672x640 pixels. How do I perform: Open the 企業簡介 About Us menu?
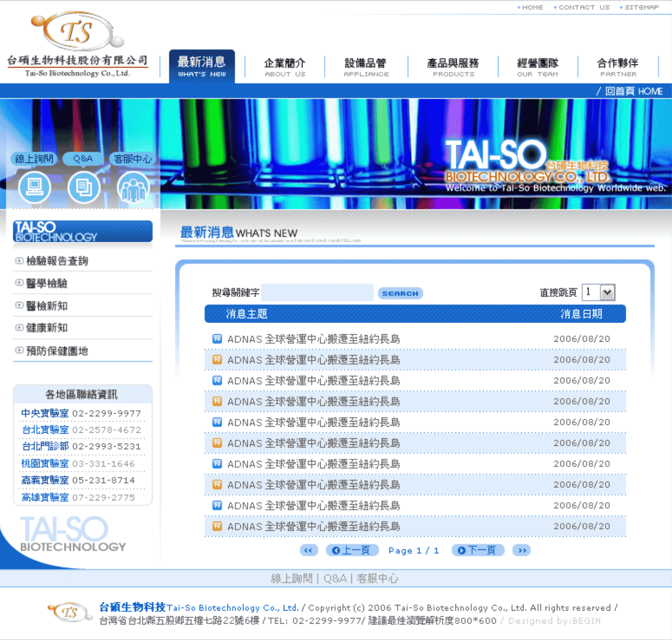tap(285, 67)
